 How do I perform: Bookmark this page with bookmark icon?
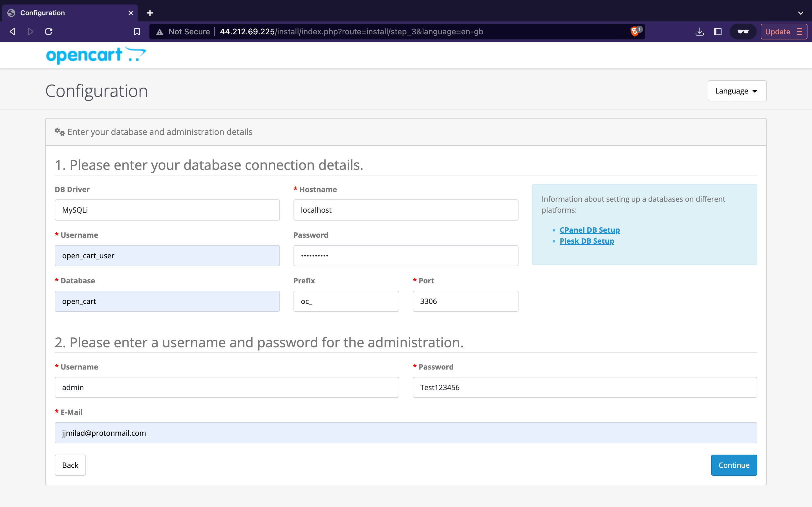click(x=137, y=32)
